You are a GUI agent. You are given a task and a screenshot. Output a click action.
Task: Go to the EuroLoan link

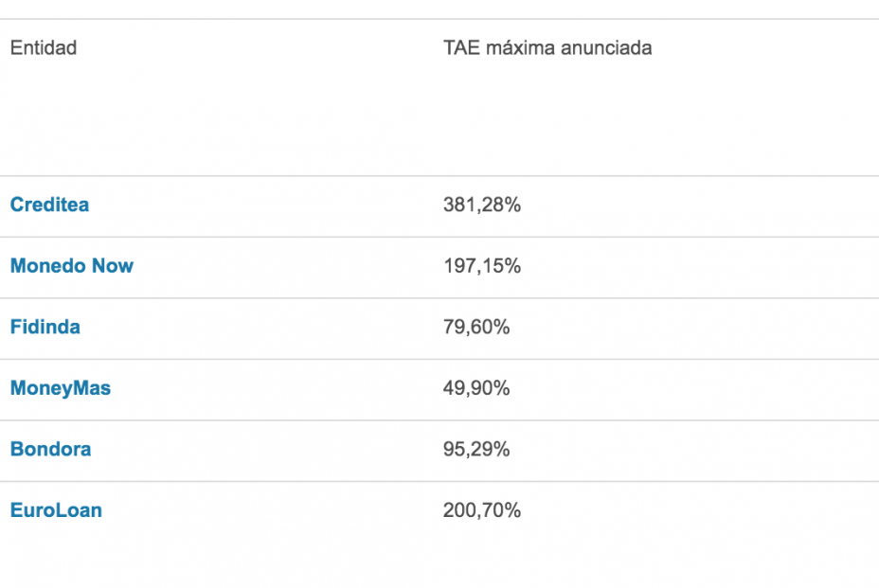coord(56,510)
